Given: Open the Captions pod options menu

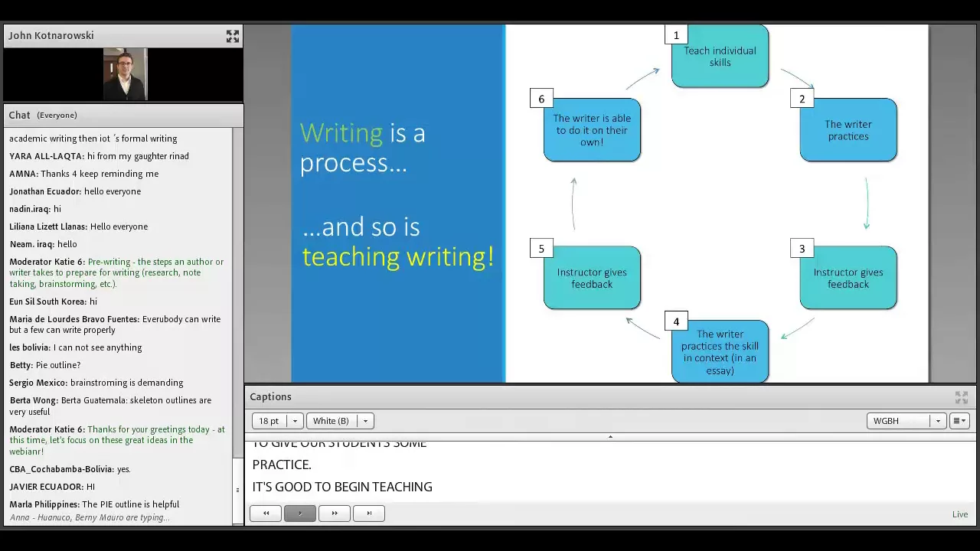Looking at the screenshot, I should click(959, 421).
